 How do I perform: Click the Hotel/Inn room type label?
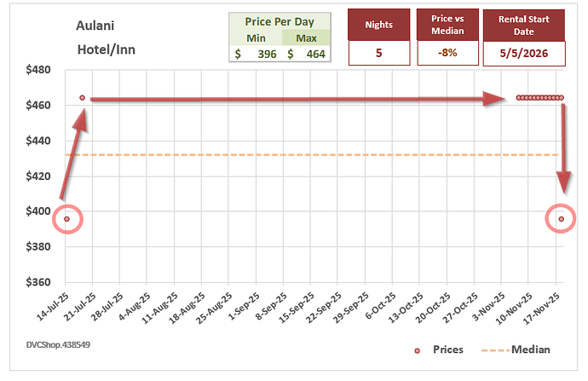click(x=106, y=49)
